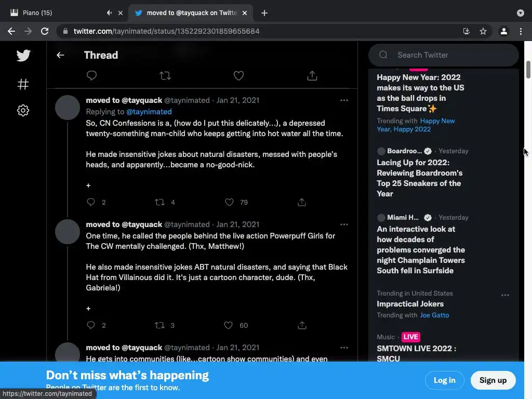Viewport: 532px width, 399px height.
Task: Open Champlain Towers interactive article
Action: (x=421, y=250)
